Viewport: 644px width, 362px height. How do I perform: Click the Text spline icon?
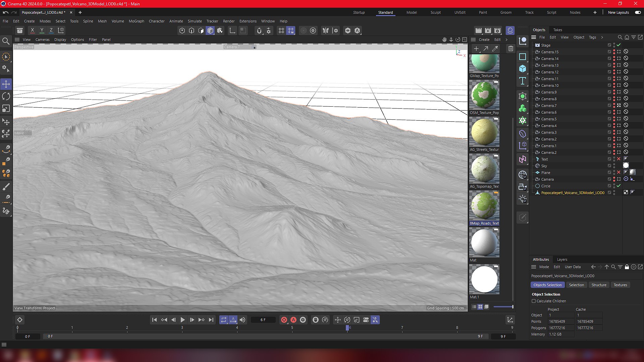tap(523, 81)
